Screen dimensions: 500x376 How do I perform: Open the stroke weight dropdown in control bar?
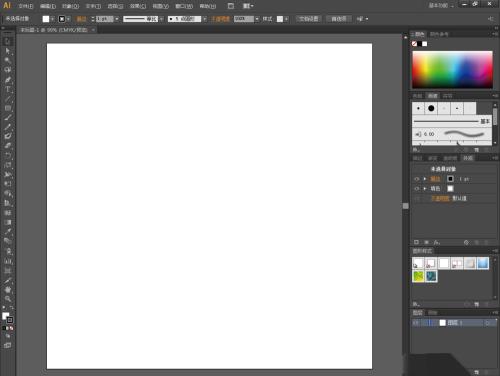pyautogui.click(x=117, y=19)
